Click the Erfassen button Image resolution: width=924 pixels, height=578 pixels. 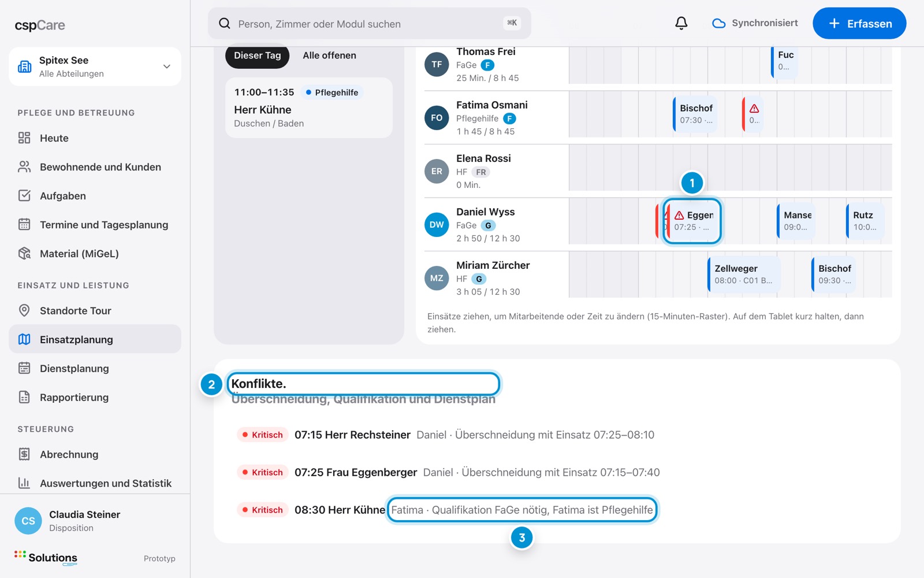coord(859,24)
